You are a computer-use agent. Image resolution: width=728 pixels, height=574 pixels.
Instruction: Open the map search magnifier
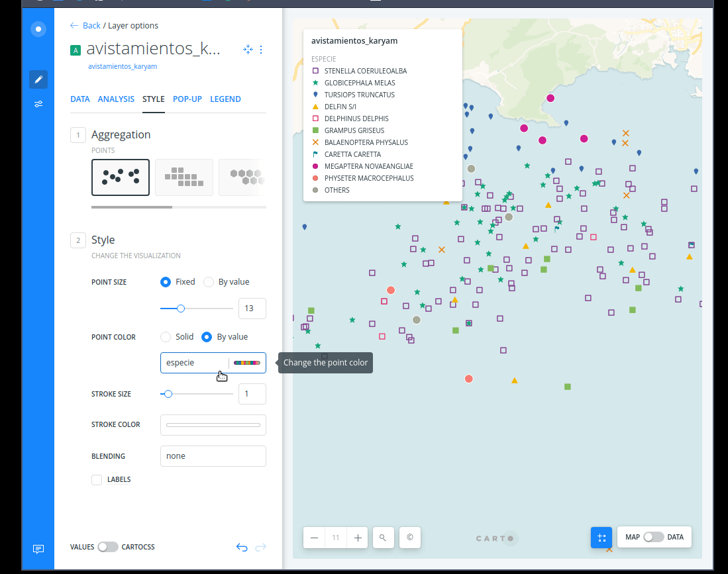click(383, 538)
